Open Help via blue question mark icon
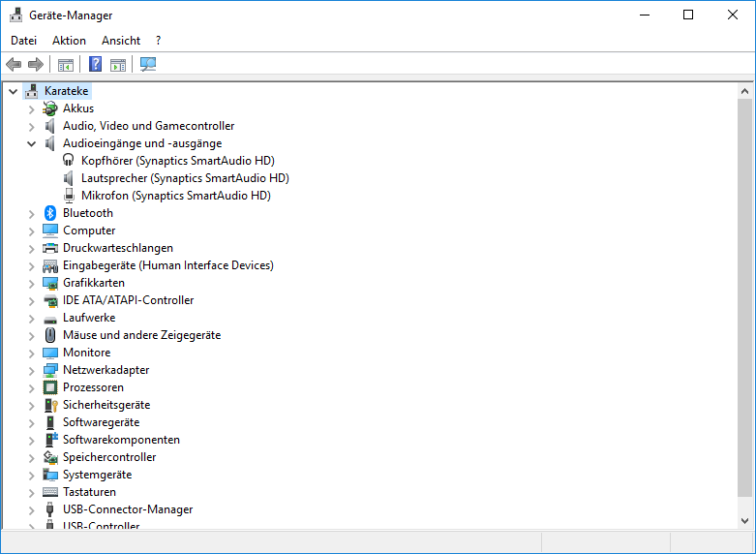This screenshot has height=554, width=756. point(96,64)
